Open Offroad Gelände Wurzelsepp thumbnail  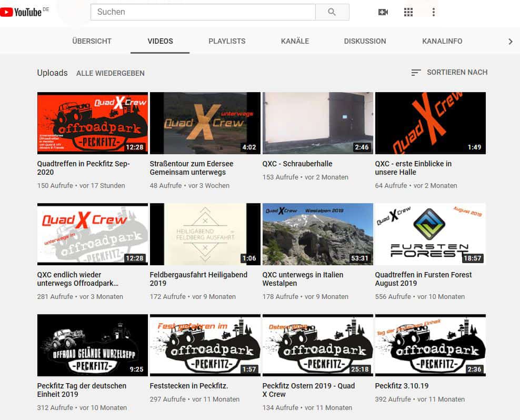tap(93, 345)
